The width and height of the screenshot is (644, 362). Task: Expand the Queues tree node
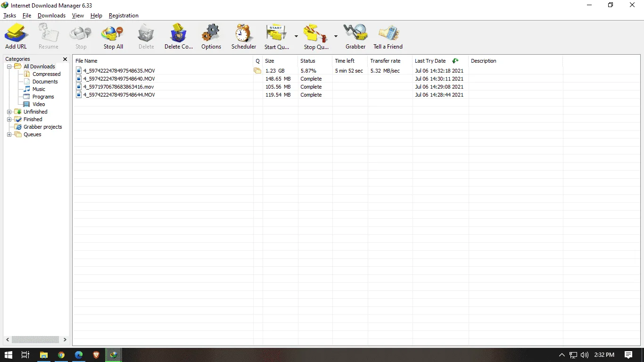point(9,134)
